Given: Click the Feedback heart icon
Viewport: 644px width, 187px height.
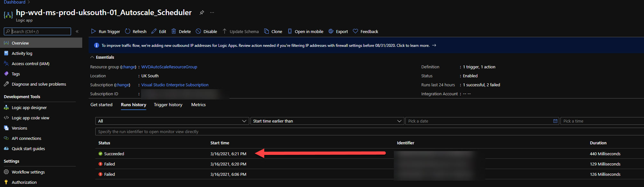Looking at the screenshot, I should coord(355,31).
